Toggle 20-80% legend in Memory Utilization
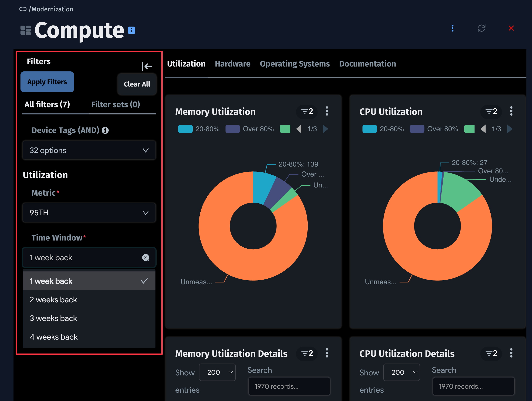The height and width of the screenshot is (401, 532). coord(199,129)
